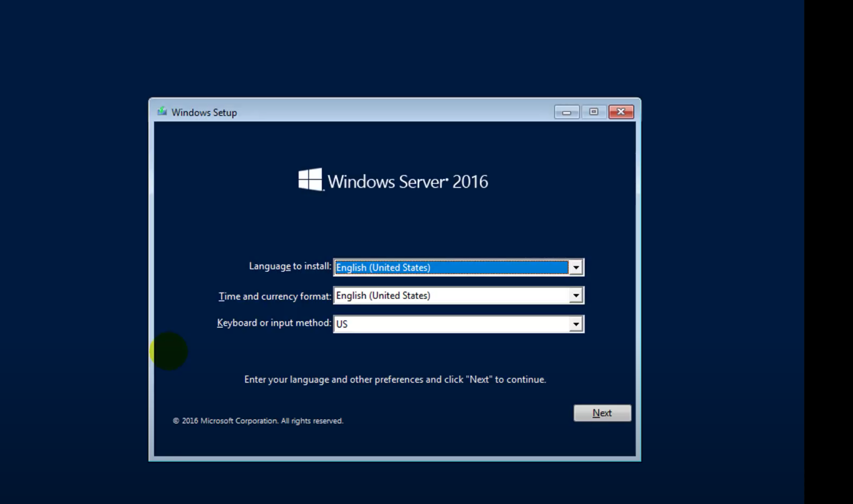The height and width of the screenshot is (504, 853).
Task: Click the 'Language to install' label
Action: pos(289,266)
